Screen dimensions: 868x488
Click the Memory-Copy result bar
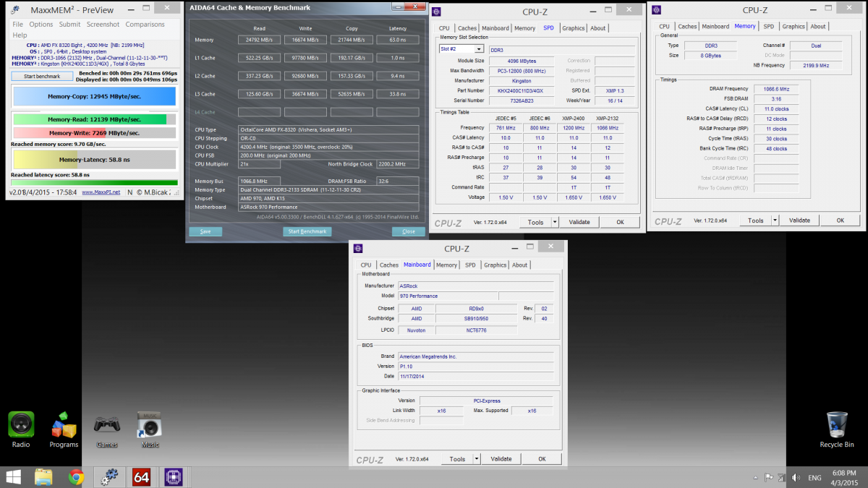pos(94,97)
